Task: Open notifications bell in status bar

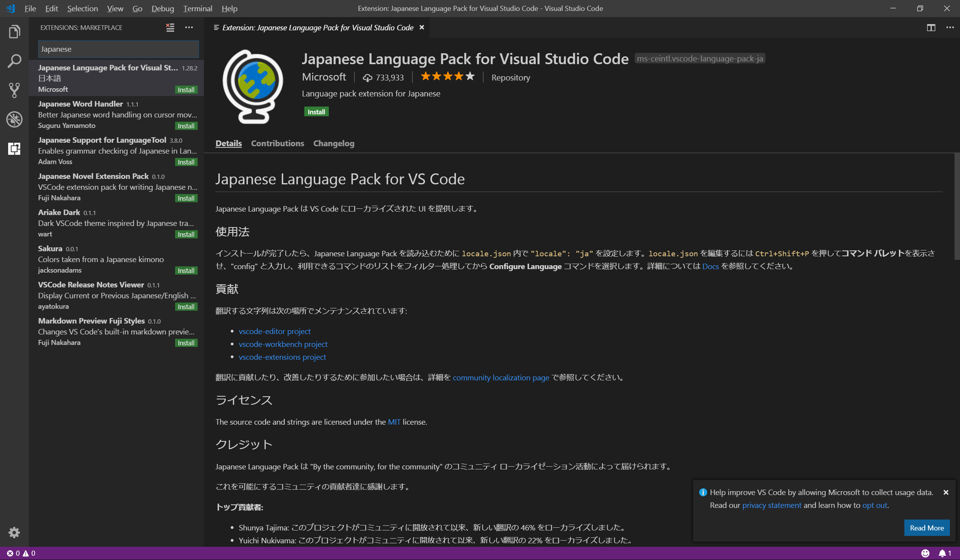Action: tap(945, 553)
